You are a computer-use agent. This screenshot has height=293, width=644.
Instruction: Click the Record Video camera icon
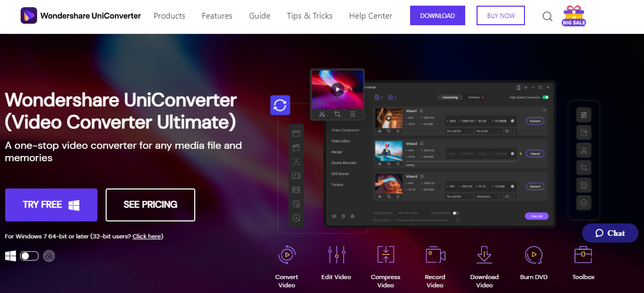click(435, 255)
